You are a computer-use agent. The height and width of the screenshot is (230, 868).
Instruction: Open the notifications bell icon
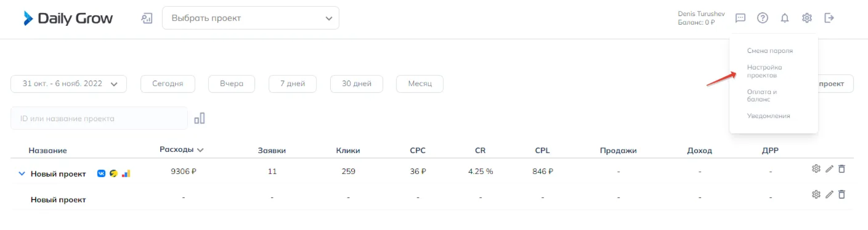785,18
